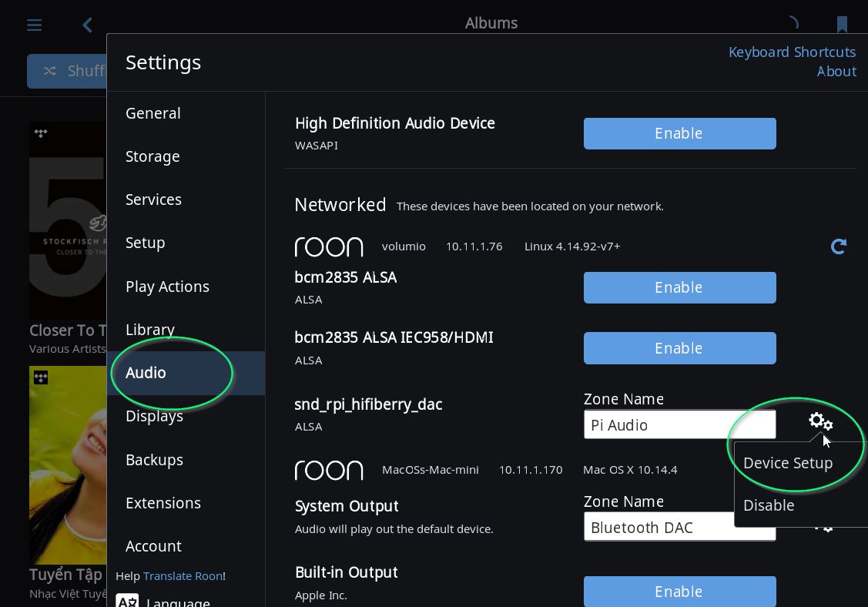The height and width of the screenshot is (607, 868).
Task: Click the Albums page title
Action: tap(491, 23)
